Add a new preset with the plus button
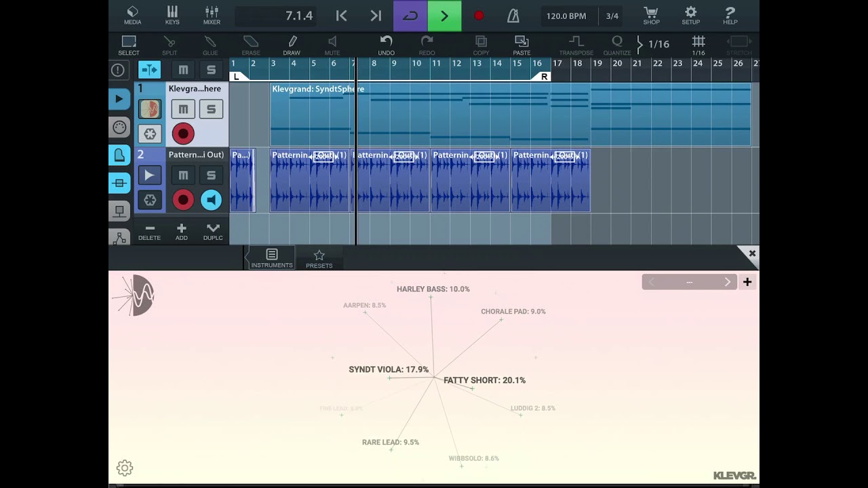 747,282
